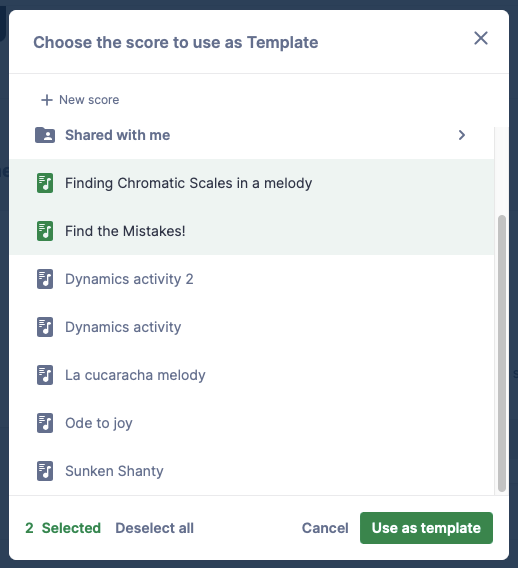Click the Use as template button
518x568 pixels.
426,528
